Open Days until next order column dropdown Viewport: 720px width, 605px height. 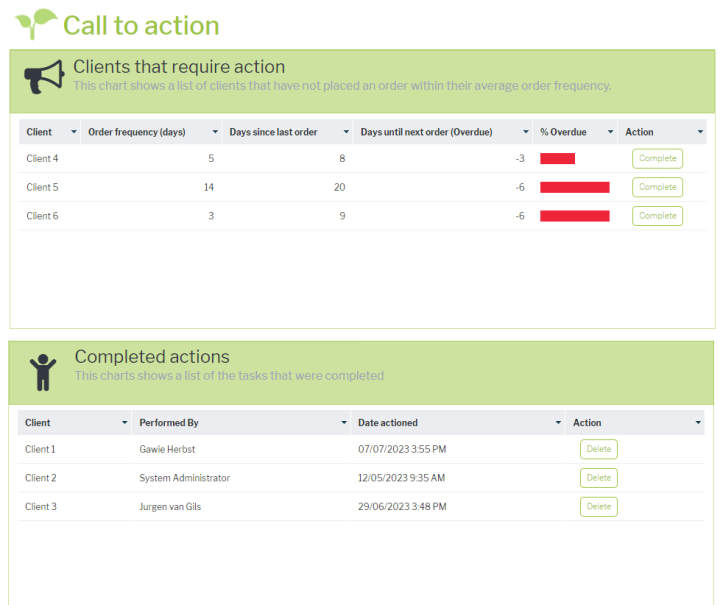[x=525, y=132]
